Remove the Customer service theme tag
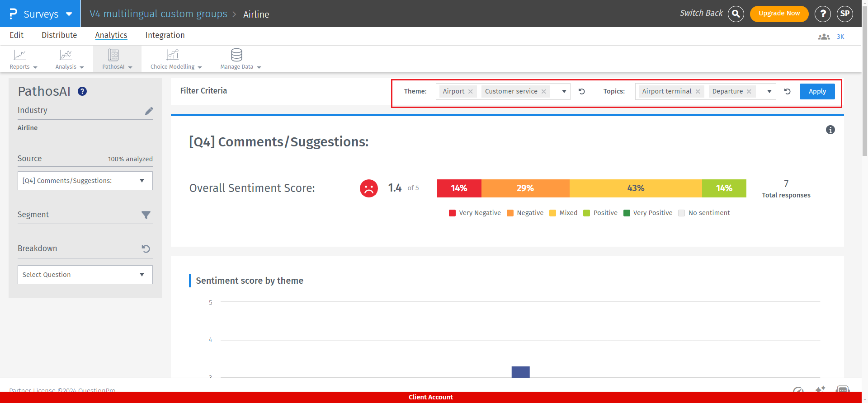 [544, 91]
